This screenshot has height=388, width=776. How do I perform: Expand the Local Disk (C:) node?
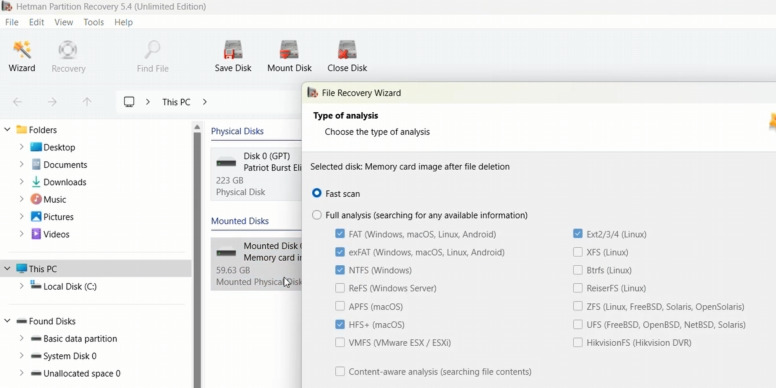coord(21,286)
